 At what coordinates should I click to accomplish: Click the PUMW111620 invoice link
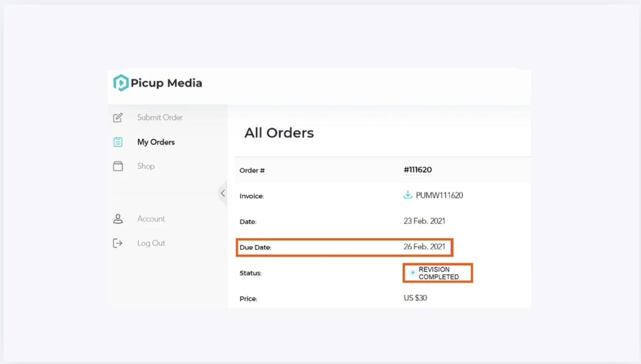439,195
